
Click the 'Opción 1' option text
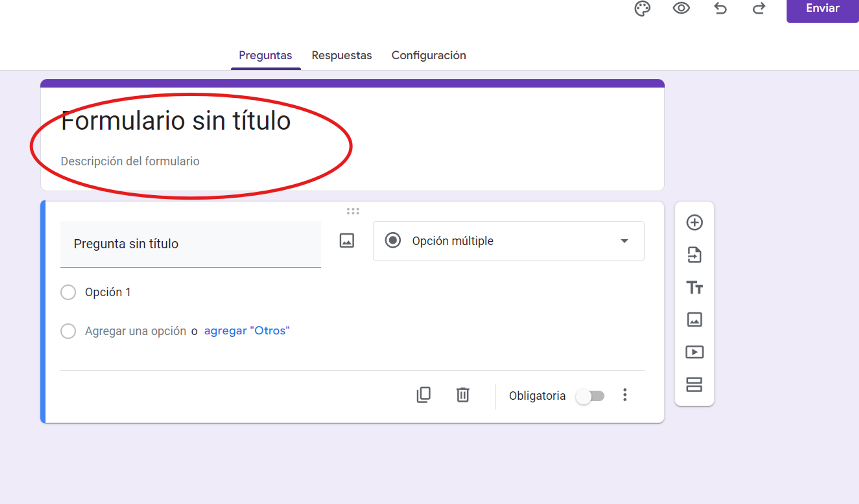click(x=108, y=292)
